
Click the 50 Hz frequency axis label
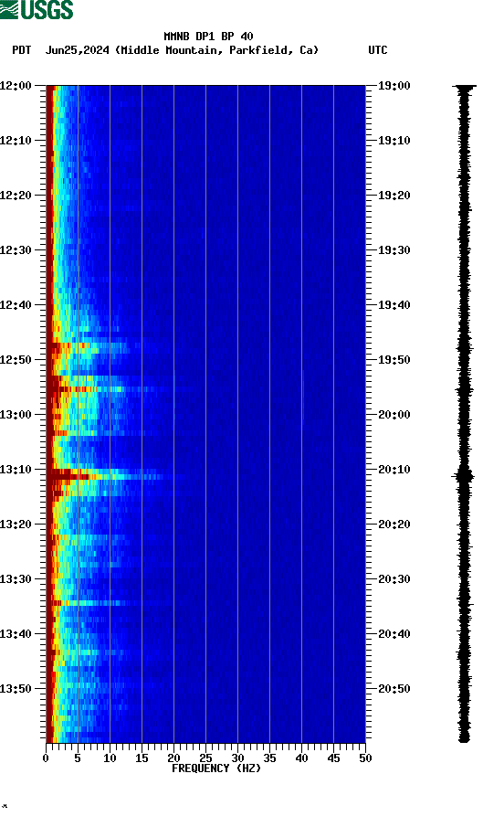coord(365,758)
